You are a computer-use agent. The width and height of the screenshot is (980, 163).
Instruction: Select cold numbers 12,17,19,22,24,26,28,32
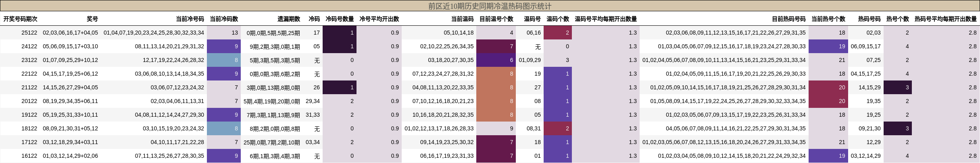(x=173, y=60)
